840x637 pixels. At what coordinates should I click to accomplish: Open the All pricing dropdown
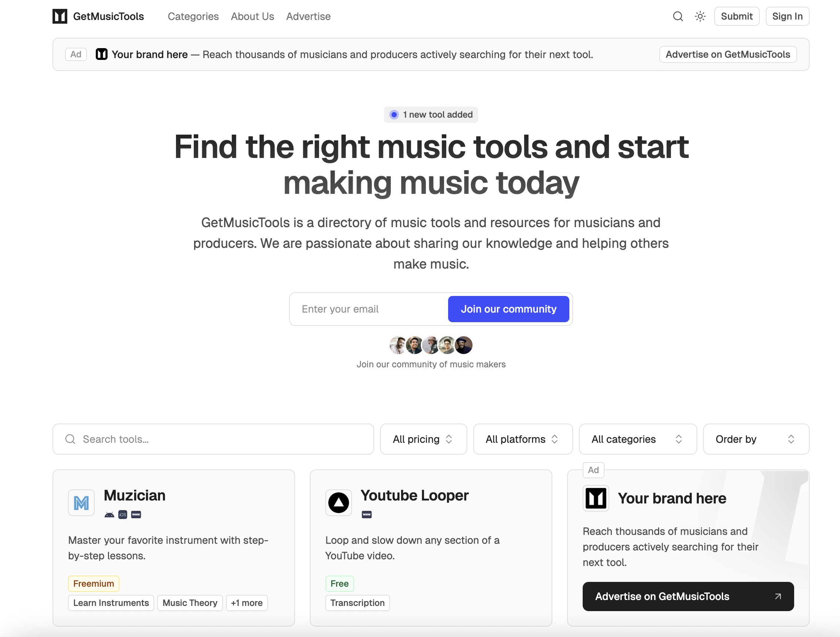[x=423, y=439]
